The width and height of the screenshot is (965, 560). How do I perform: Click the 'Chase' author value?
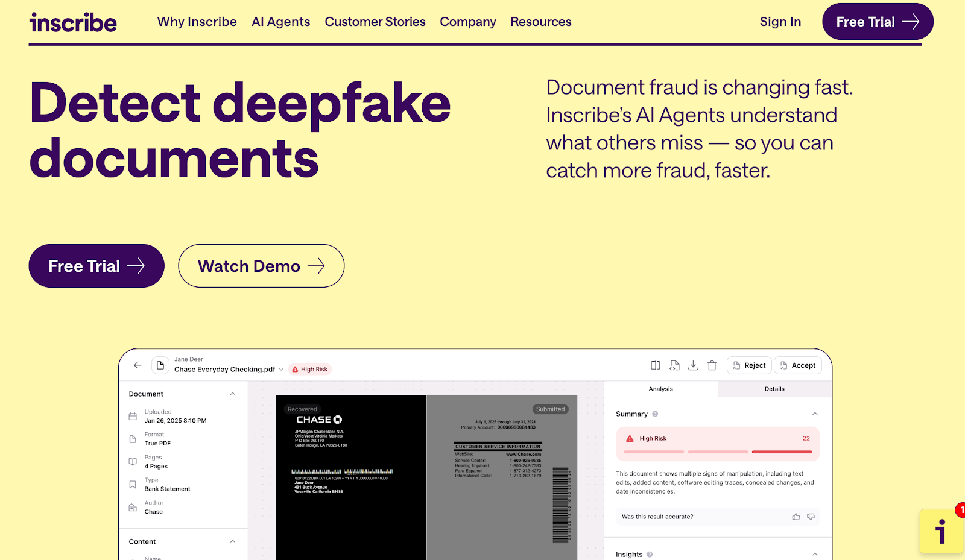click(154, 512)
